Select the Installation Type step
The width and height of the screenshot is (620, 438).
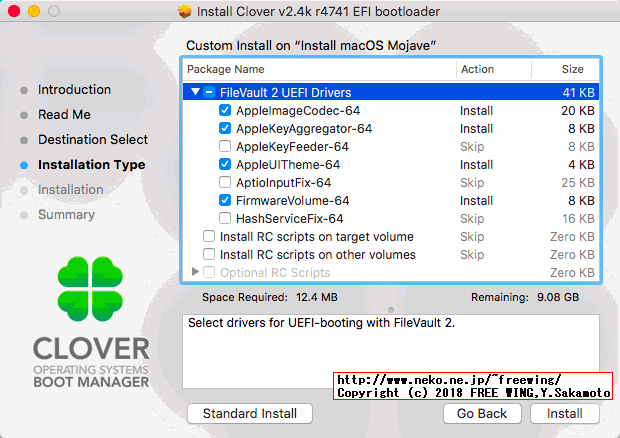coord(92,164)
